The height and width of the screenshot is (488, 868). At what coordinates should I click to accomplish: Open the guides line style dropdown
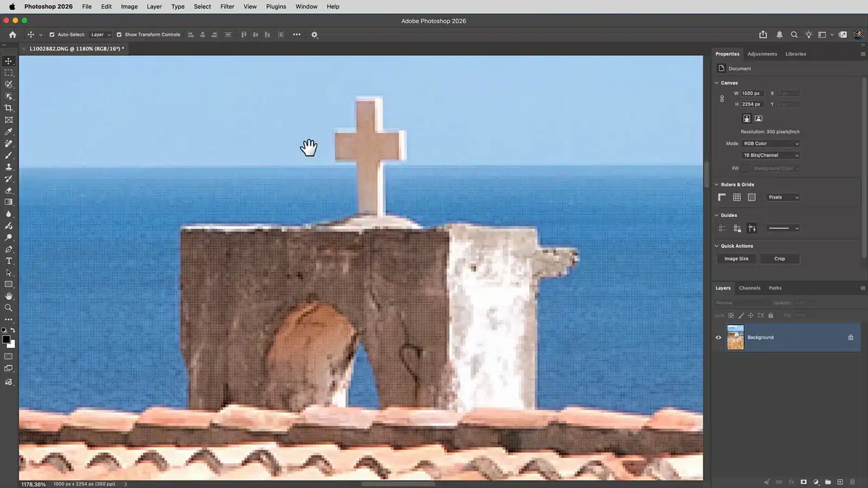click(783, 228)
